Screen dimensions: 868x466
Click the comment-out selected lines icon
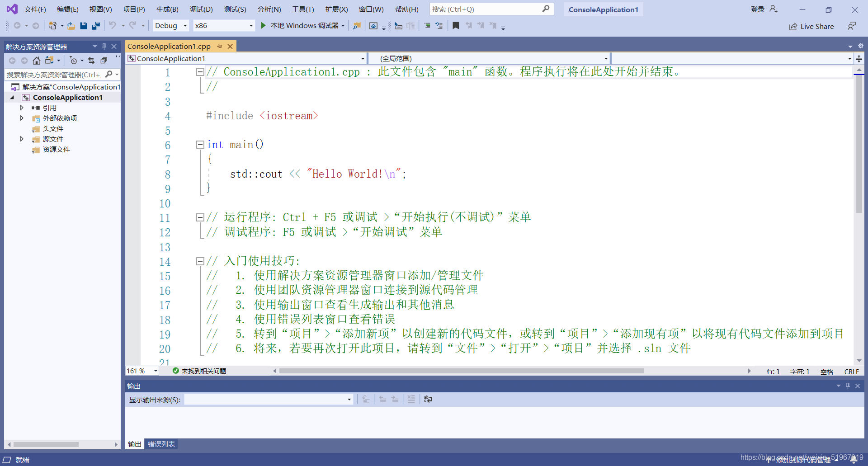tap(427, 26)
